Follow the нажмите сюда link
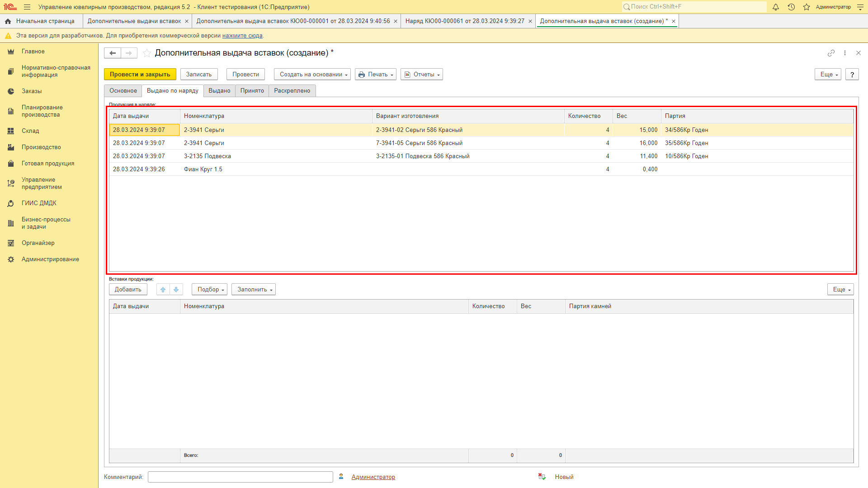Viewport: 868px width, 488px height. point(242,36)
